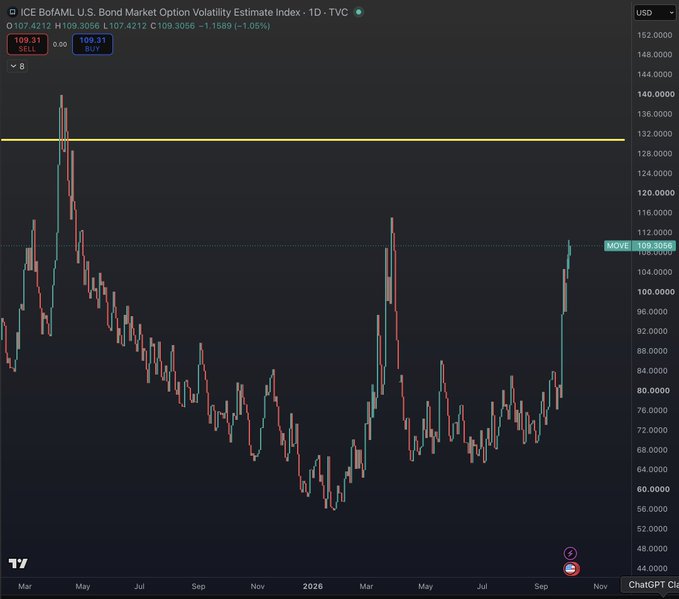Click the 44.0000 price axis label
Image resolution: width=679 pixels, height=599 pixels.
[x=652, y=568]
